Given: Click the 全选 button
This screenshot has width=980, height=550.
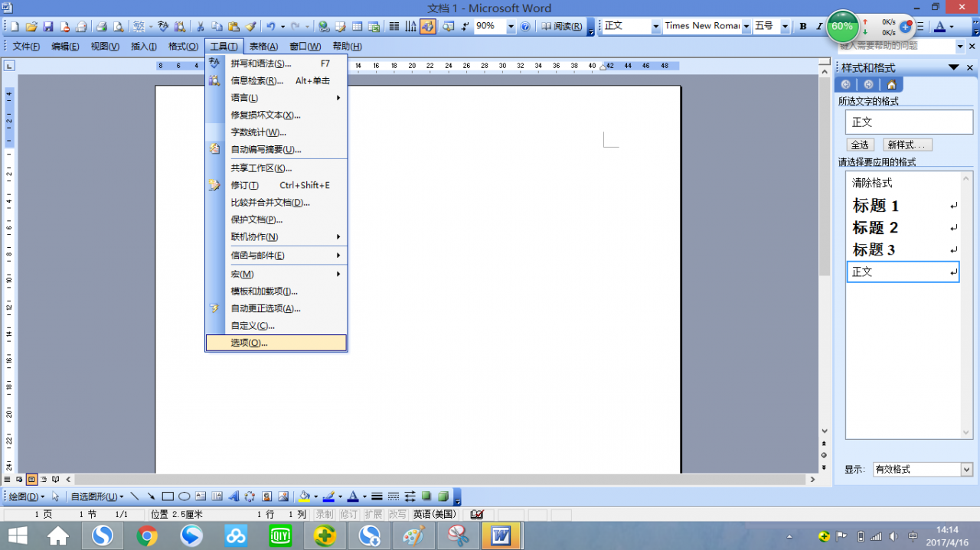Looking at the screenshot, I should click(x=860, y=145).
